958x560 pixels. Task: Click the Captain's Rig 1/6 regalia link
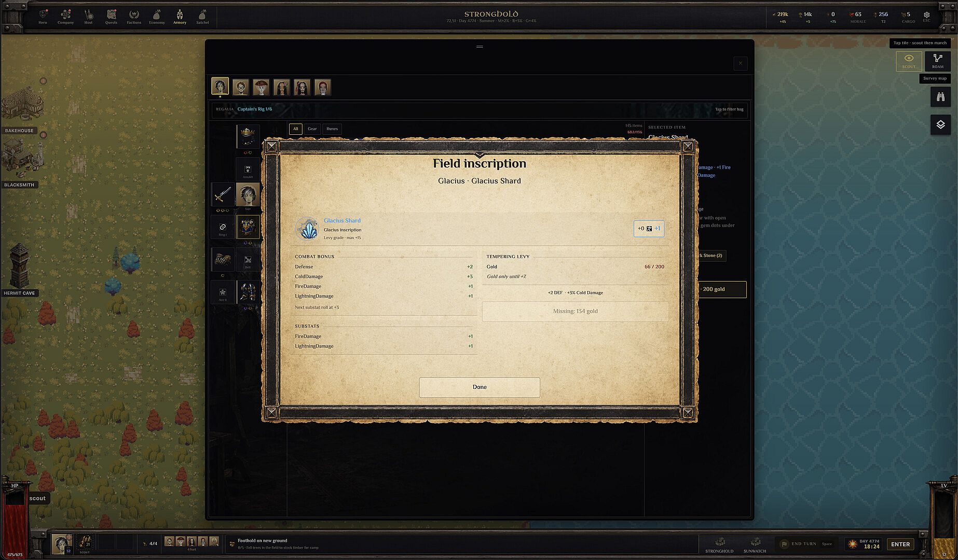tap(255, 109)
